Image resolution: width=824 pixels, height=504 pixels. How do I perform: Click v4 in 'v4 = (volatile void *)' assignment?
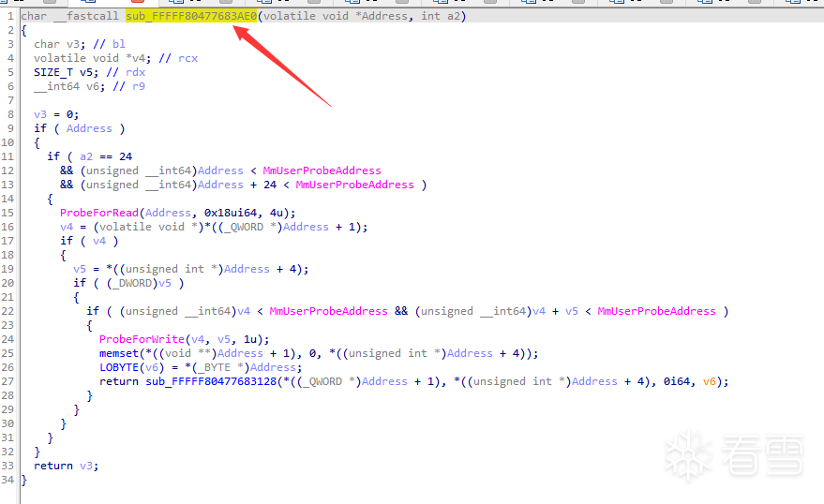[x=67, y=227]
